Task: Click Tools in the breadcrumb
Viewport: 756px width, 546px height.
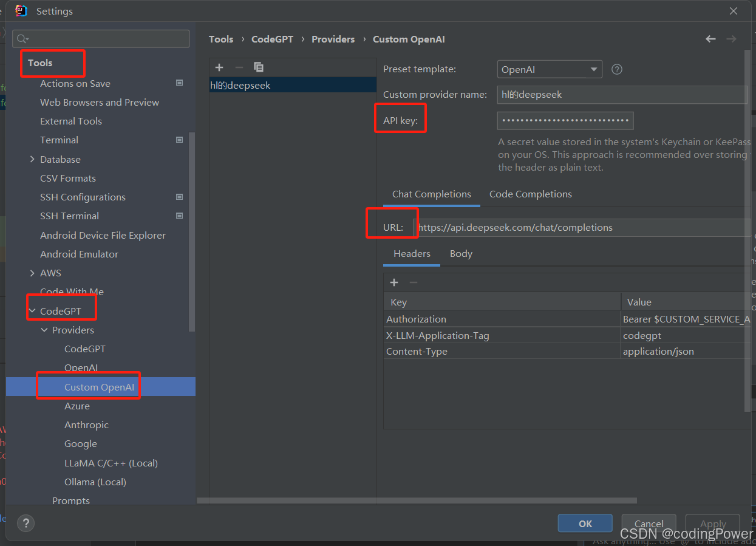Action: pyautogui.click(x=221, y=39)
